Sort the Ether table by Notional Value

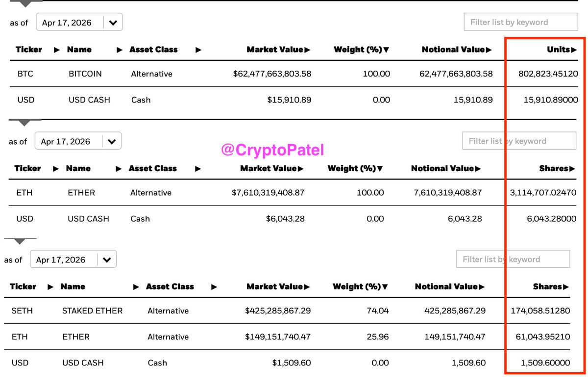445,168
